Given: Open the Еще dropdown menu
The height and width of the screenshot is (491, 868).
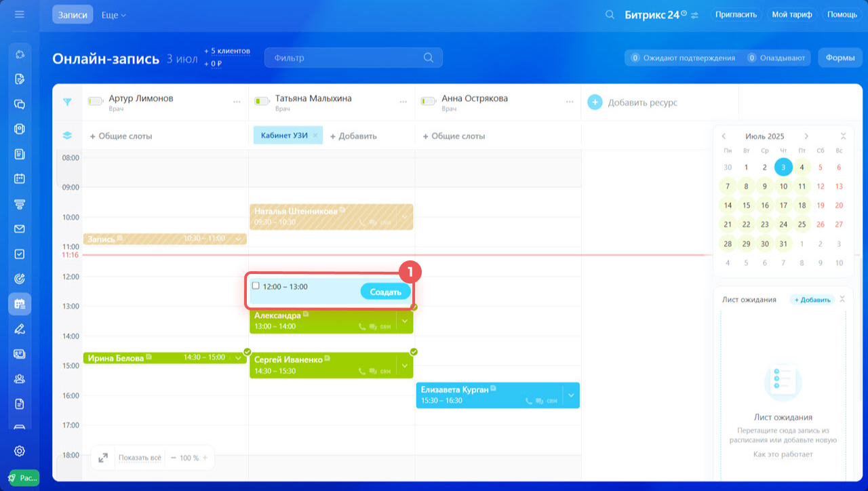Looking at the screenshot, I should (x=113, y=15).
